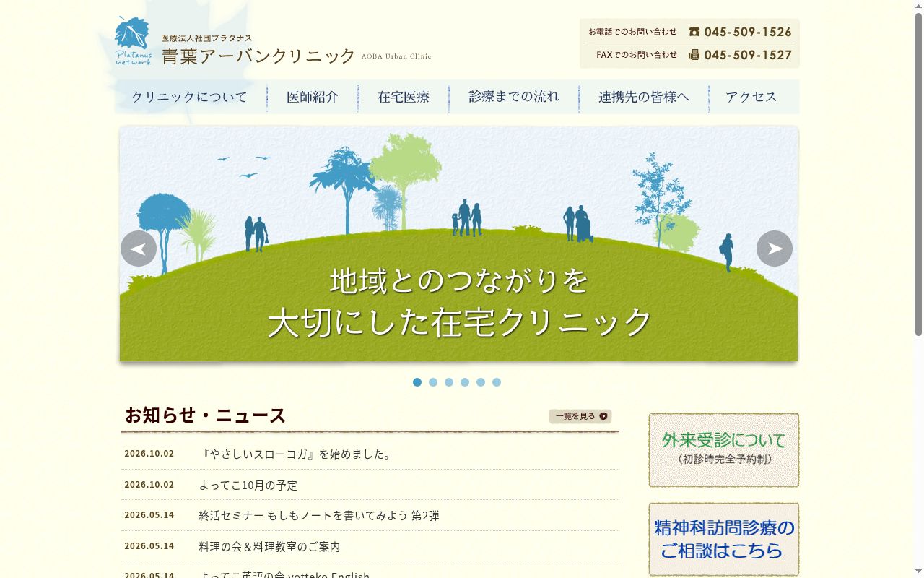Select the third carousel dot

click(x=449, y=382)
